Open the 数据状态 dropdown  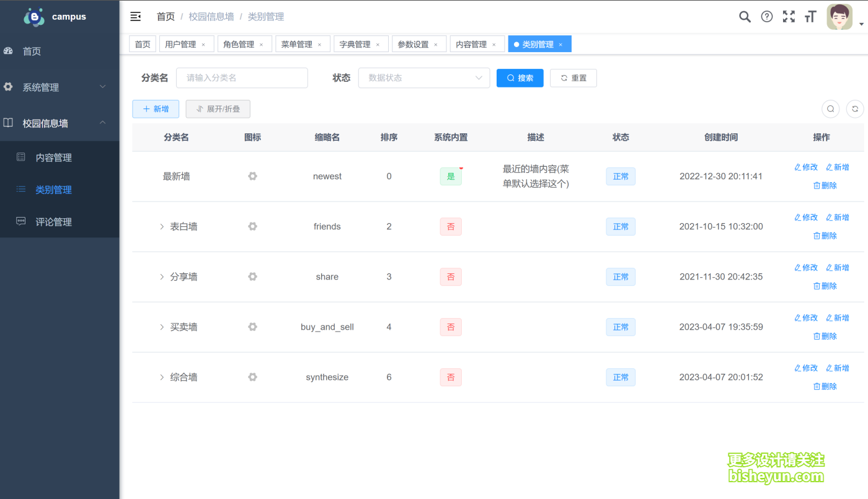(423, 77)
